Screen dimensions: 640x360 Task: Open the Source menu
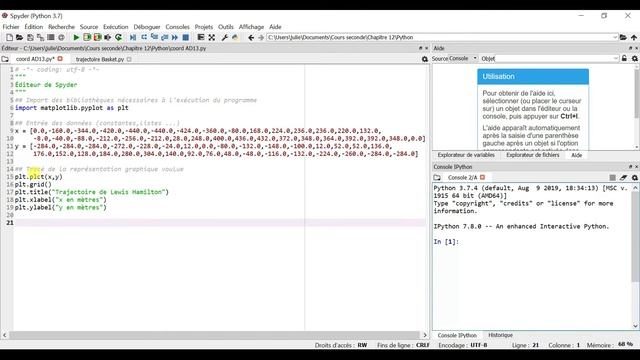pyautogui.click(x=89, y=27)
